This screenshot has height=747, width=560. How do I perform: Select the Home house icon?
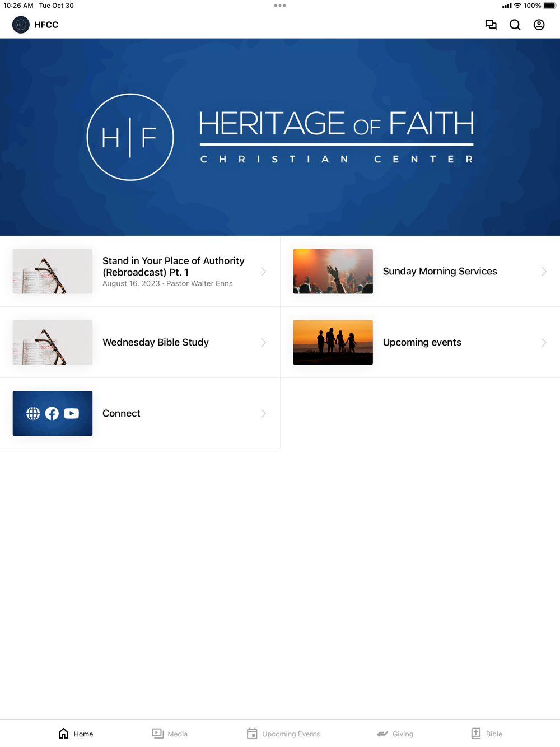pos(64,733)
